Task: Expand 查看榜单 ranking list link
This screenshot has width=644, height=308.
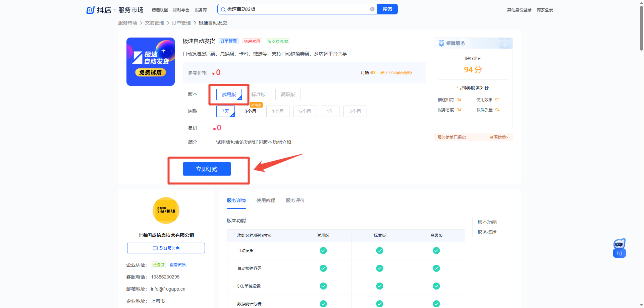Action: click(x=498, y=137)
